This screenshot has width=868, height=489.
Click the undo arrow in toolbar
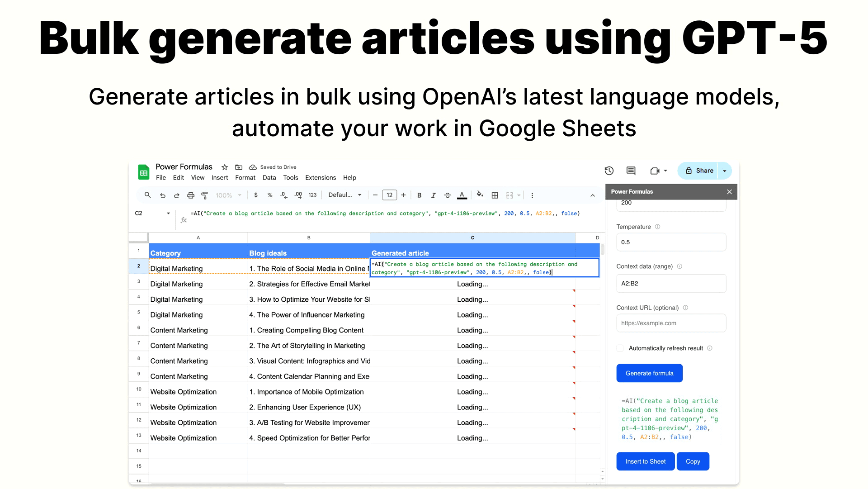pos(163,195)
